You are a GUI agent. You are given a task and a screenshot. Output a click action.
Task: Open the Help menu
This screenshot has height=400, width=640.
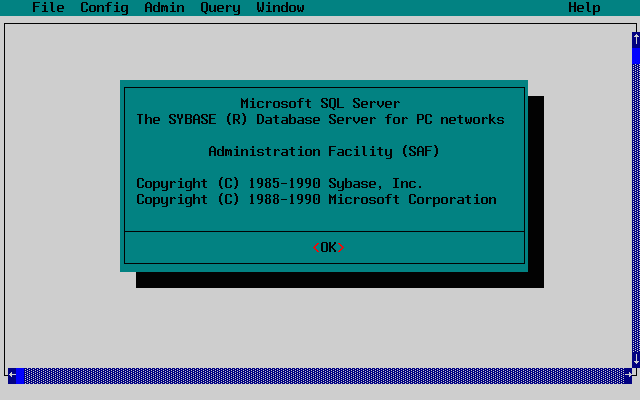coord(584,7)
